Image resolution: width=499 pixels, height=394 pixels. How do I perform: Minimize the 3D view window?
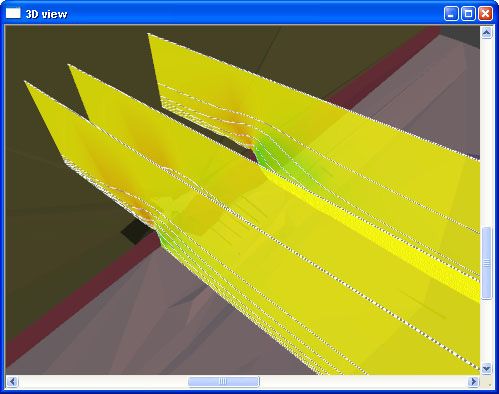coord(451,14)
